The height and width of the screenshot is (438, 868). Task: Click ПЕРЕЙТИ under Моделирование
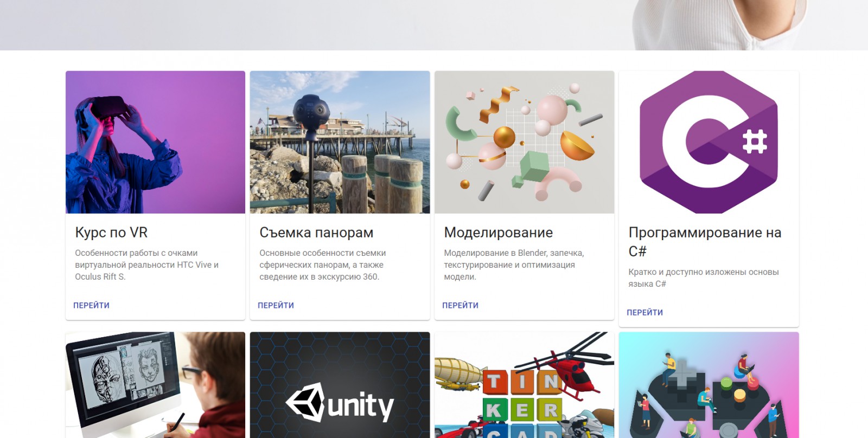[x=460, y=305]
